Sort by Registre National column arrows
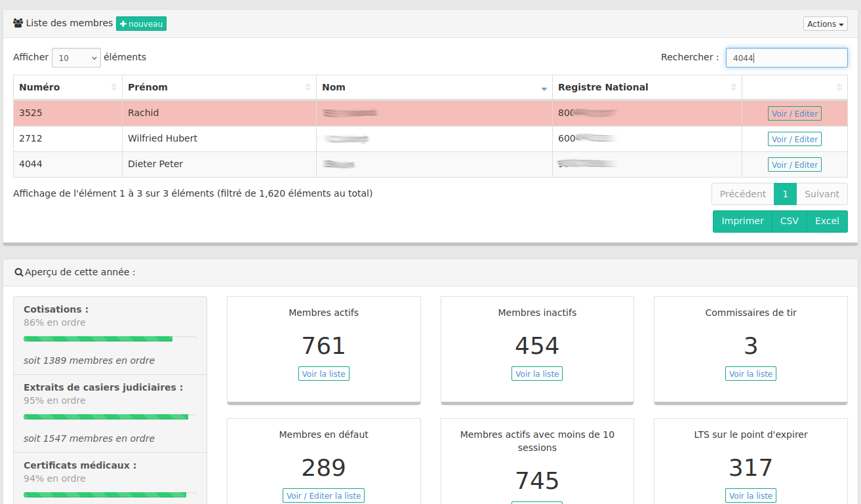This screenshot has width=861, height=504. 734,88
